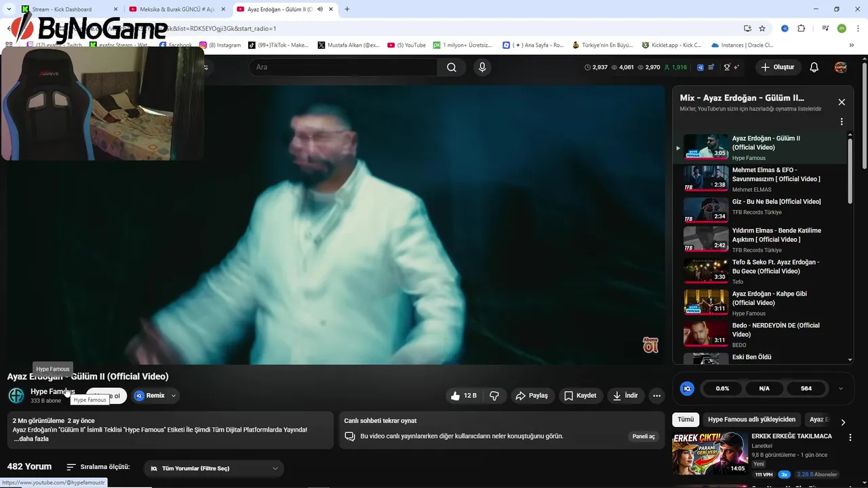Open ERKEK ERKEĞE TAKILMACA recommended video thumbnail
The image size is (868, 488).
click(x=709, y=453)
